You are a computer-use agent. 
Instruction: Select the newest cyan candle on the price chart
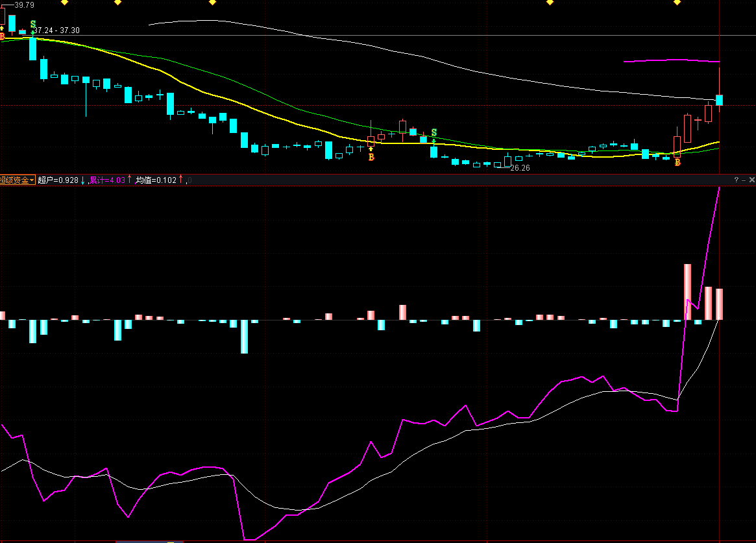coord(720,100)
